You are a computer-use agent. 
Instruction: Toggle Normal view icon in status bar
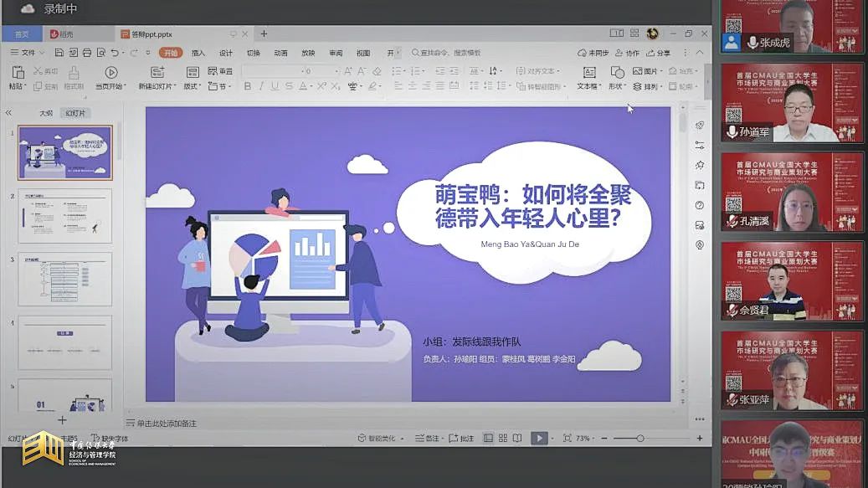click(488, 439)
